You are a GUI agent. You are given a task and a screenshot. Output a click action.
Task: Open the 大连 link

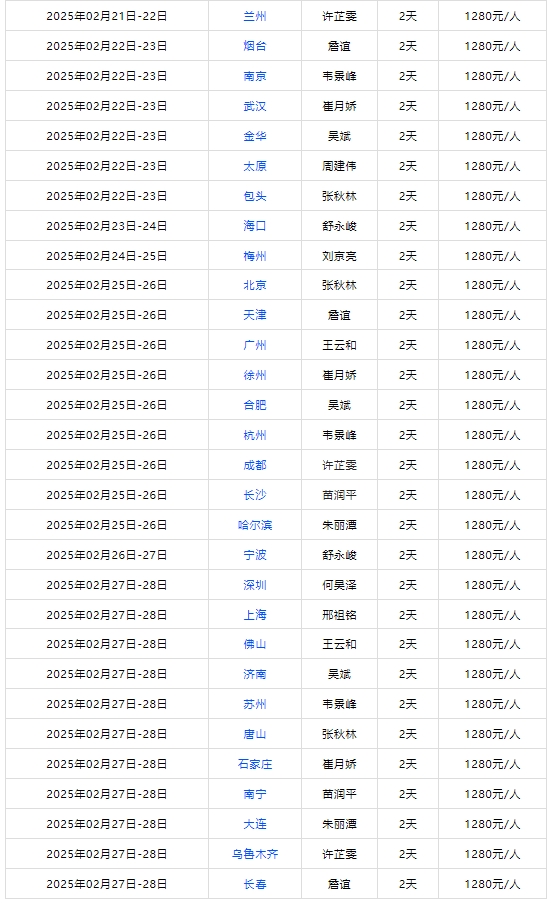[x=254, y=824]
